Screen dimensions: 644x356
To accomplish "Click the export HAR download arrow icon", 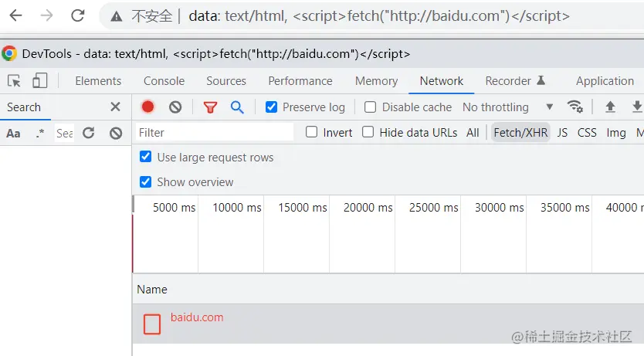I will tap(637, 107).
